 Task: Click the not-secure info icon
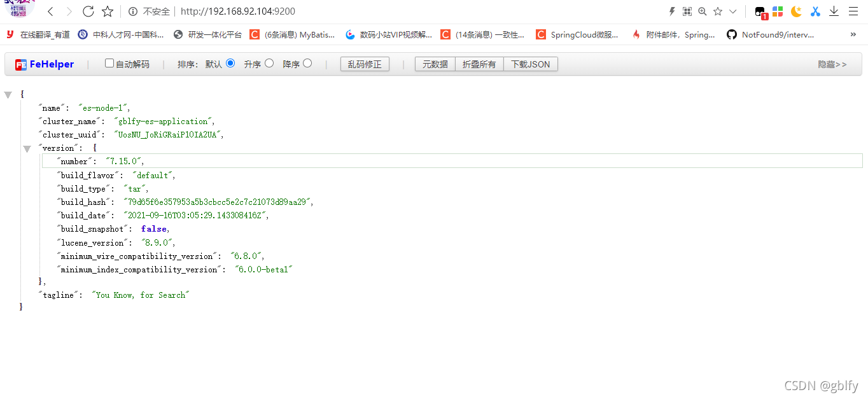click(133, 11)
